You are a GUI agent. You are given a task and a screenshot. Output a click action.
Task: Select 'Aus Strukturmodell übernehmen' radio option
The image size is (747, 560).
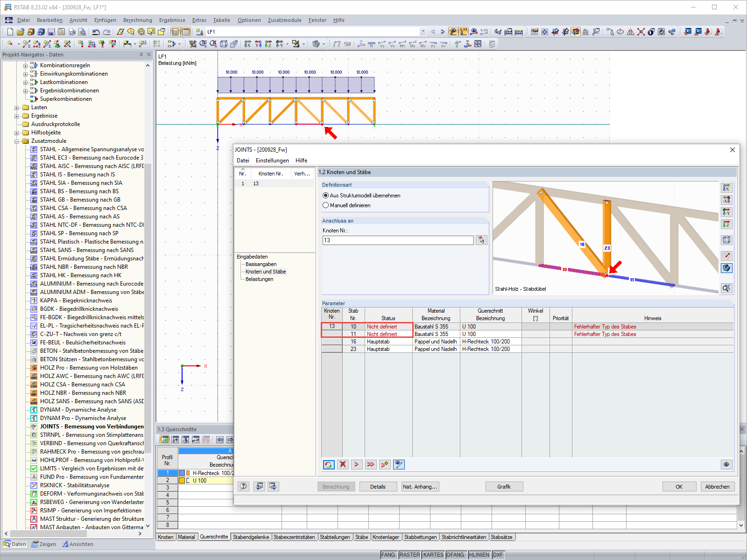coord(326,196)
